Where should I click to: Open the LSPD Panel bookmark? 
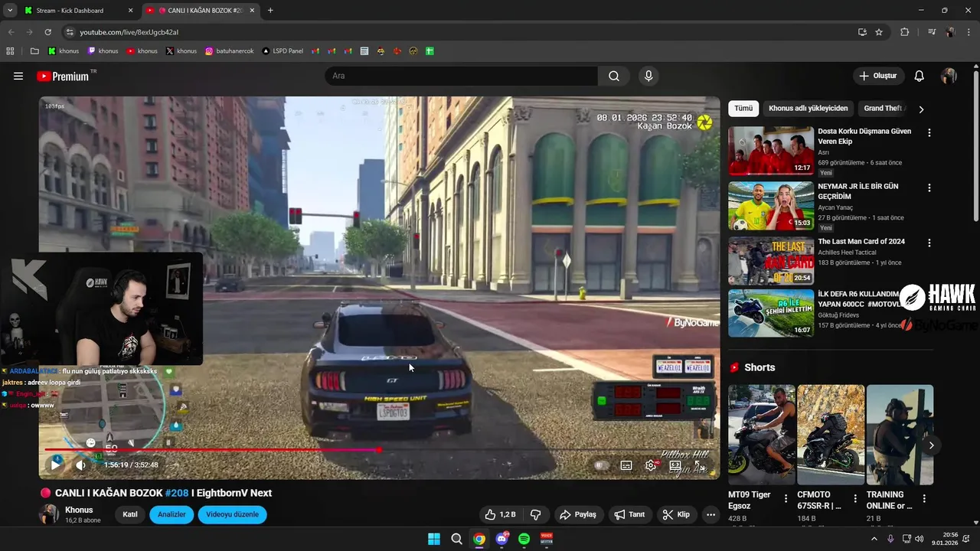[x=283, y=51]
